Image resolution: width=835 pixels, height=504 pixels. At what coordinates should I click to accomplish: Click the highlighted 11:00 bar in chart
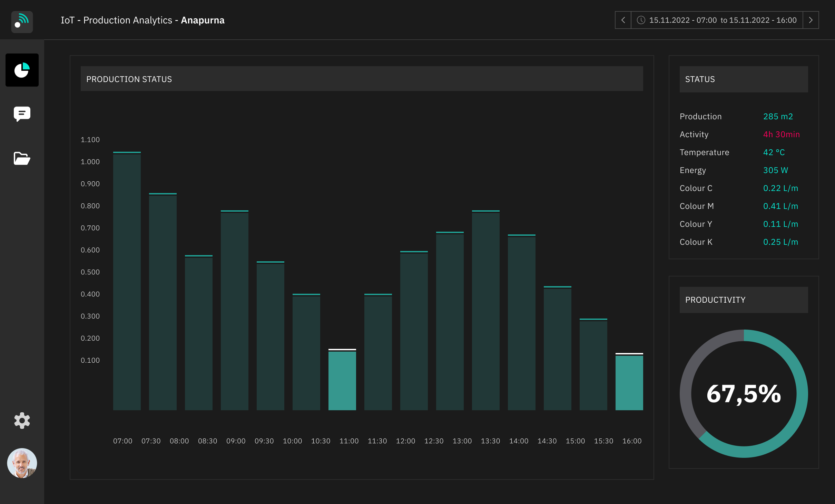[x=342, y=380]
